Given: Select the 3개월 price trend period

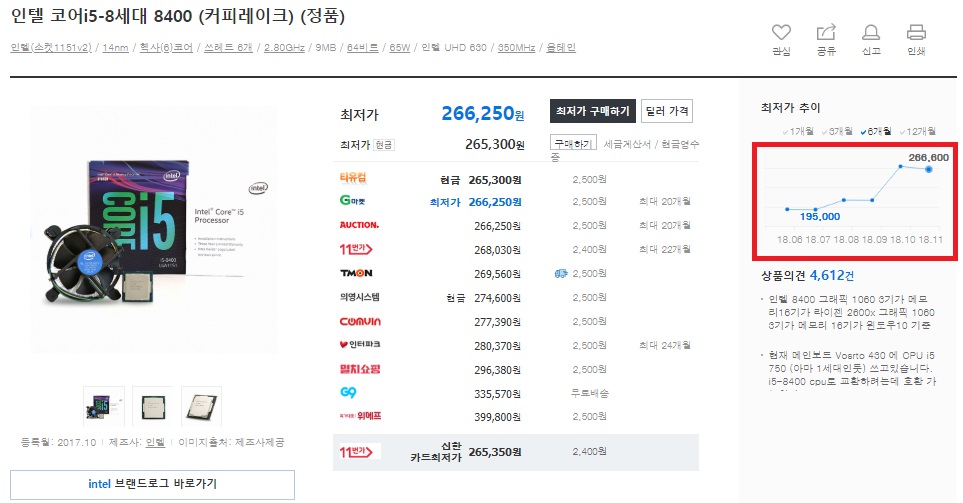Looking at the screenshot, I should (837, 131).
